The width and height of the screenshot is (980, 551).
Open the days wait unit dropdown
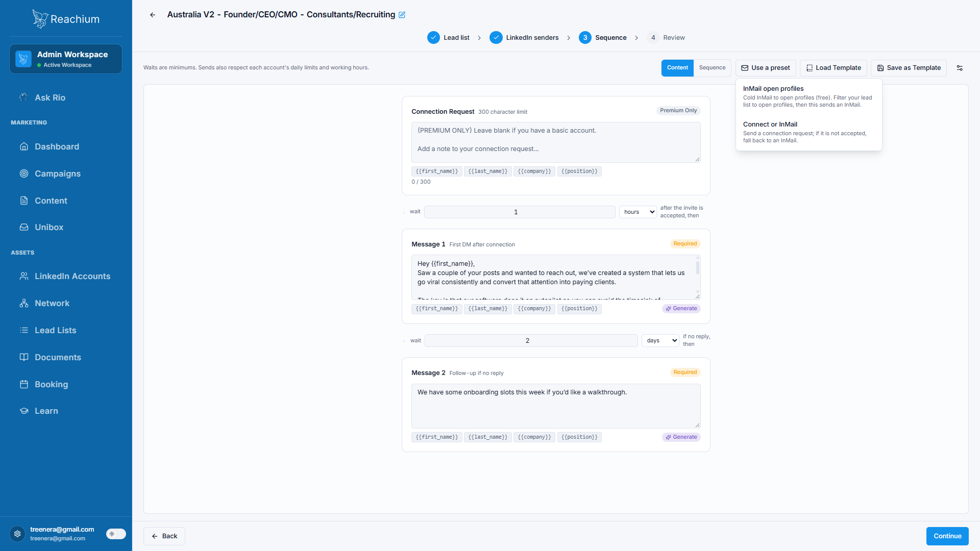(x=660, y=340)
